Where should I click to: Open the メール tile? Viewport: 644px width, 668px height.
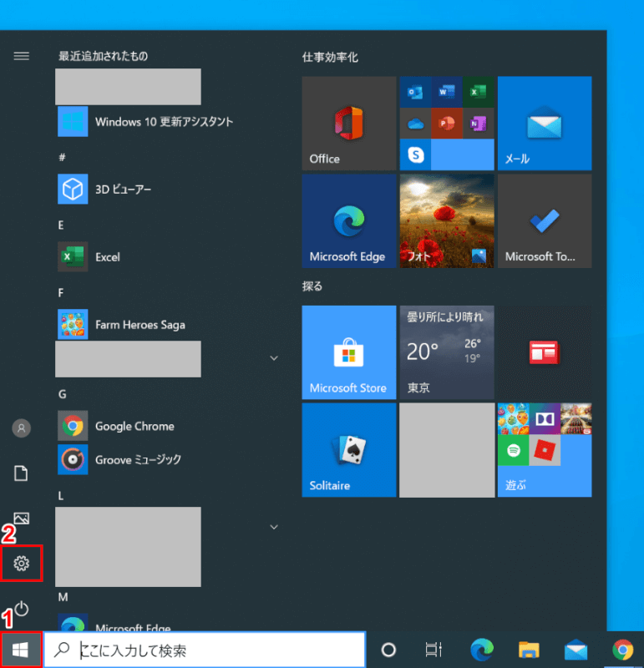pos(545,124)
